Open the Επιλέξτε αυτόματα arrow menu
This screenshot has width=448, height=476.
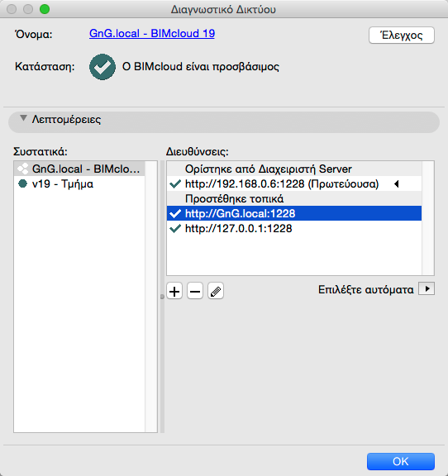(427, 288)
